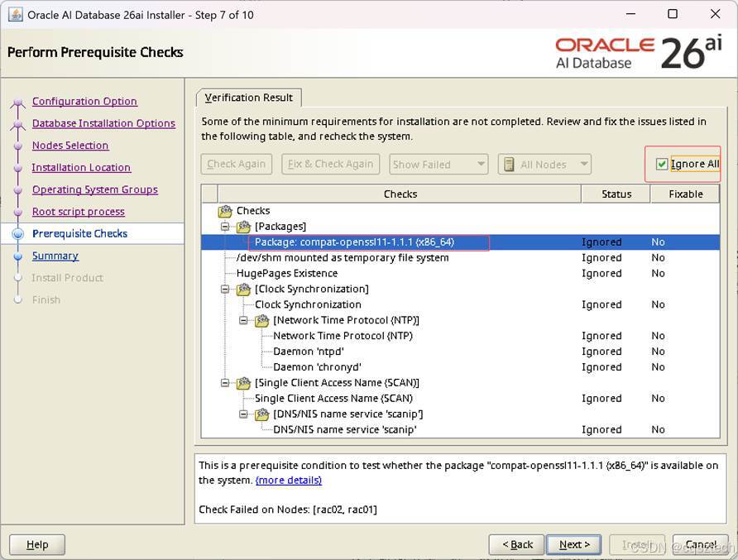Go to Configuration Option step
Viewport: 738px width, 560px height.
pos(84,101)
